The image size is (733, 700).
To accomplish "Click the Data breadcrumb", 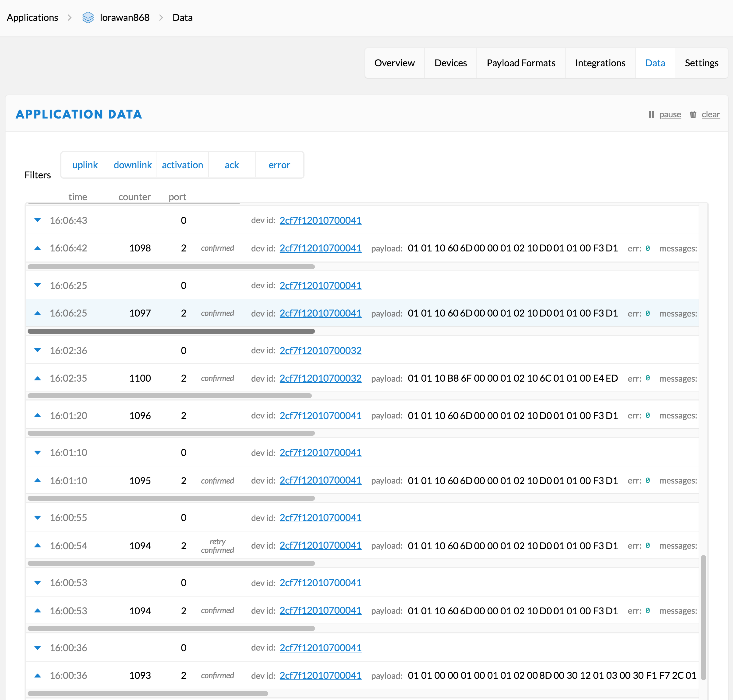I will (182, 17).
